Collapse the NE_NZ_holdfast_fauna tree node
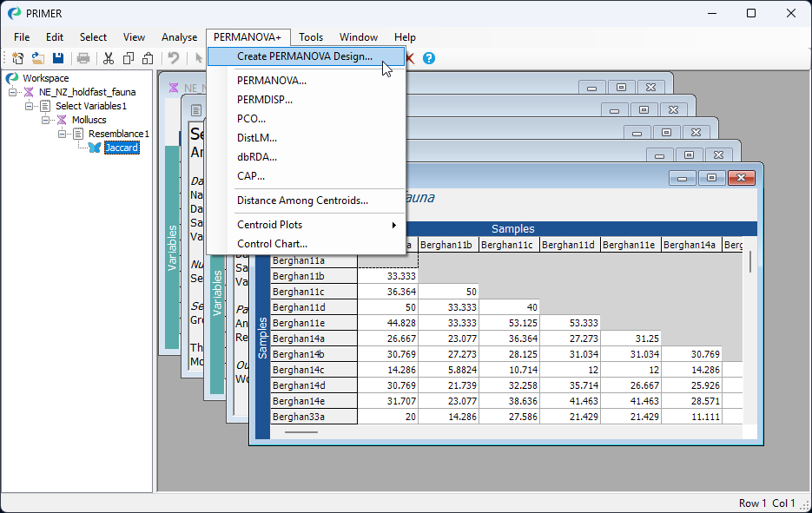This screenshot has width=812, height=513. pyautogui.click(x=13, y=92)
